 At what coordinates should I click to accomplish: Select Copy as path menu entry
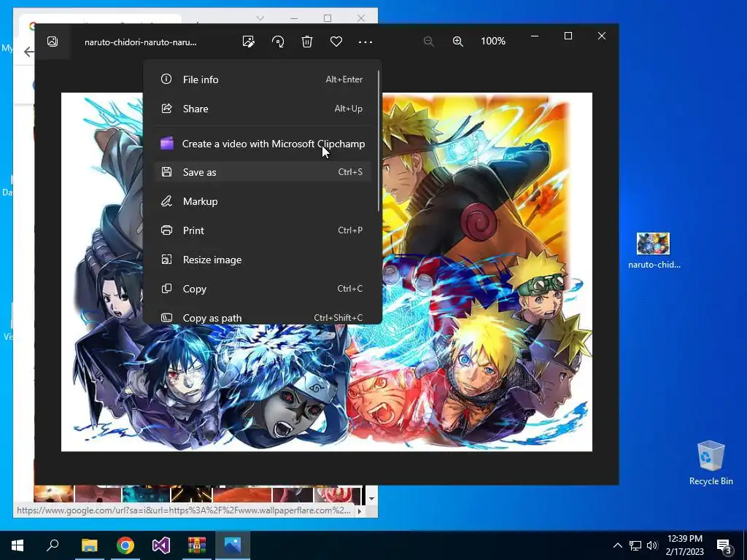(262, 317)
